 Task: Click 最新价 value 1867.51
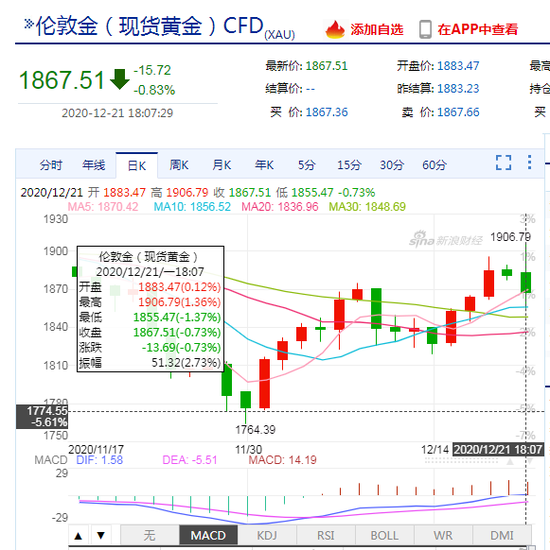click(327, 66)
